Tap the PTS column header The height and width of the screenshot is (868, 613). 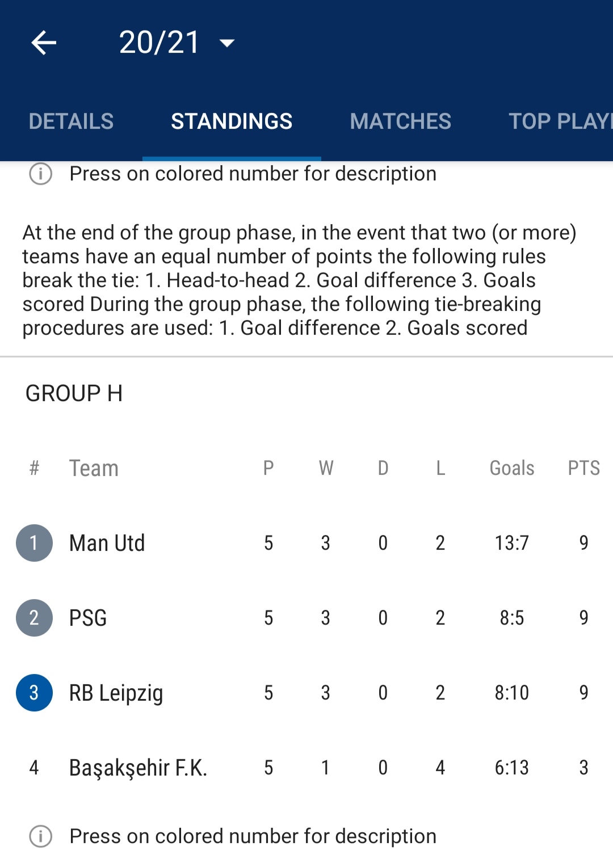click(583, 468)
